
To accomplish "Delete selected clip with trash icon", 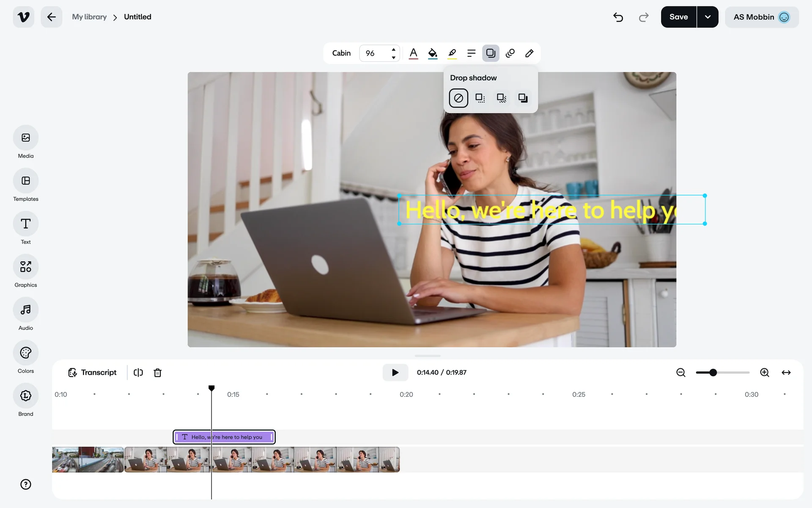I will click(157, 373).
